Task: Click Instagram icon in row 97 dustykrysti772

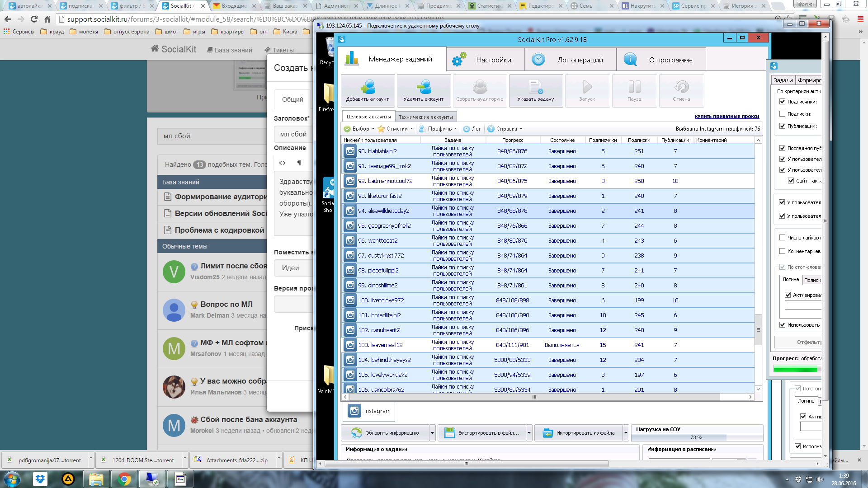Action: (350, 255)
